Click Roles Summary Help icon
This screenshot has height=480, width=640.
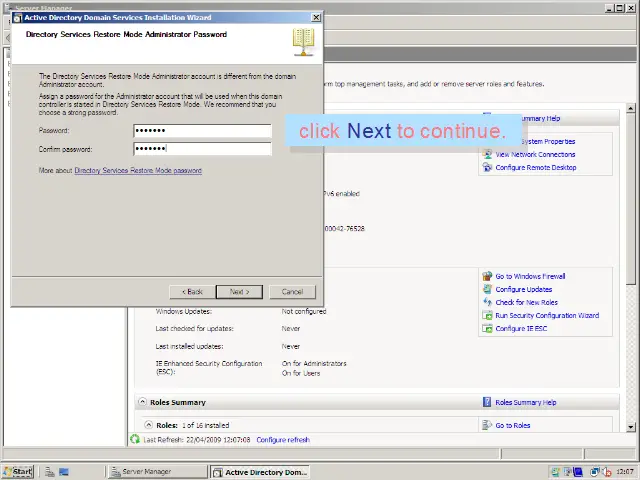click(x=487, y=402)
